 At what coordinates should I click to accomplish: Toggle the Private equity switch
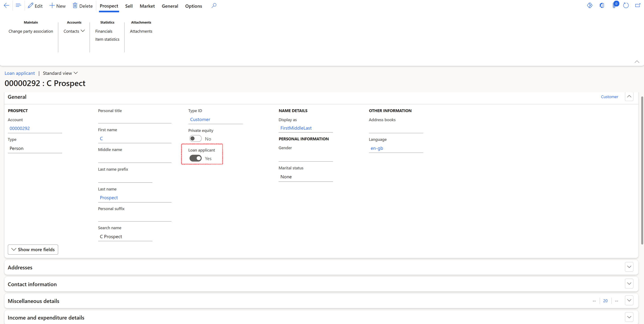coord(195,139)
